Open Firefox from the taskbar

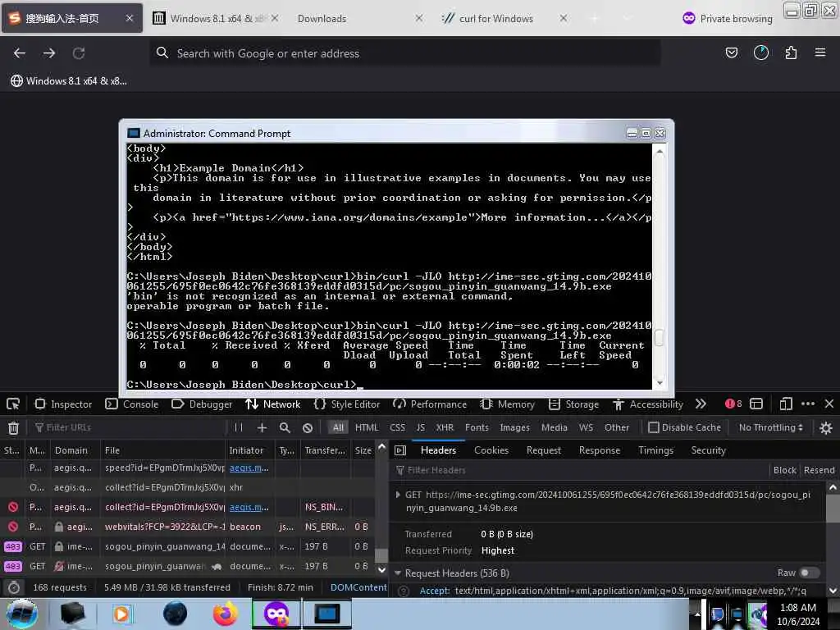tap(225, 614)
